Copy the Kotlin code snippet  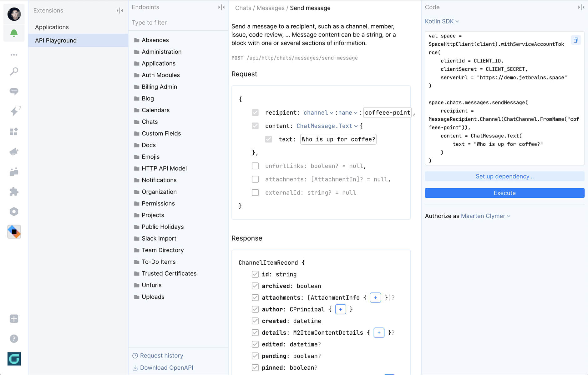click(576, 40)
